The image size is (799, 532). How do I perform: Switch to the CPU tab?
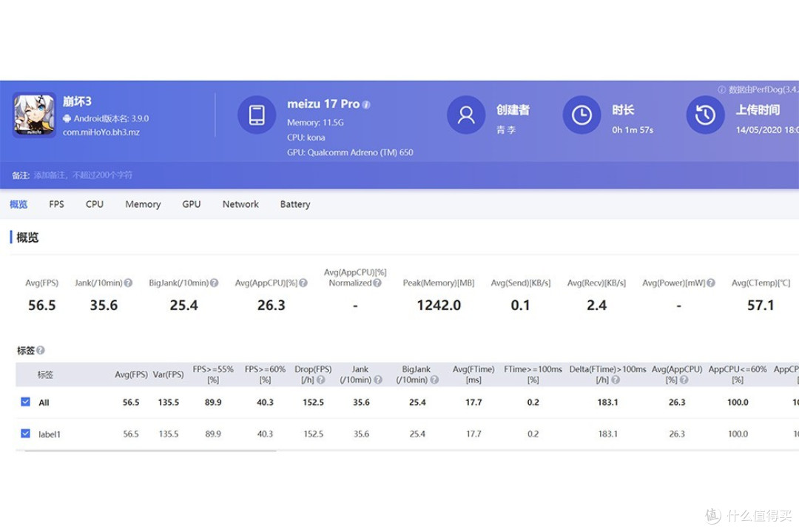94,204
